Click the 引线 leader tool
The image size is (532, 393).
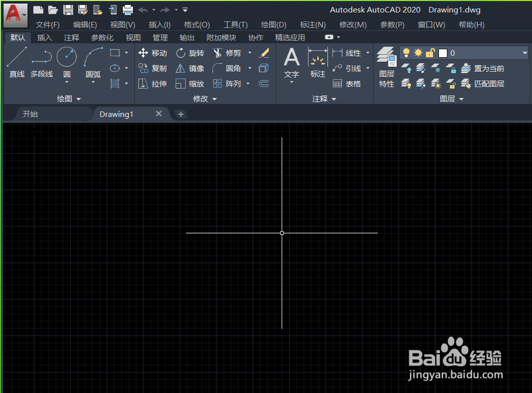pos(347,68)
